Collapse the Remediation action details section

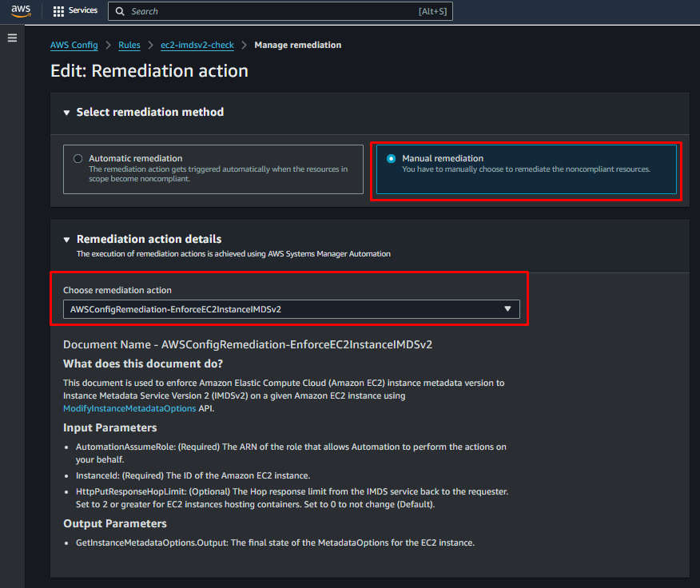point(66,240)
